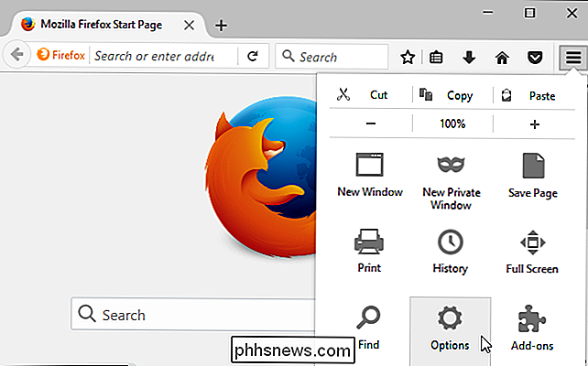The image size is (588, 366).
Task: Reset zoom by clicking 100%
Action: pyautogui.click(x=452, y=124)
